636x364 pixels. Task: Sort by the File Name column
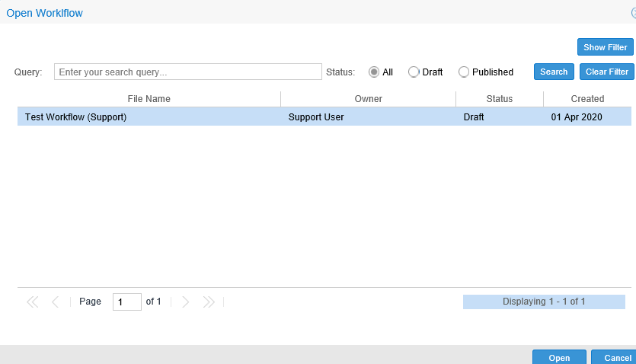(x=149, y=99)
